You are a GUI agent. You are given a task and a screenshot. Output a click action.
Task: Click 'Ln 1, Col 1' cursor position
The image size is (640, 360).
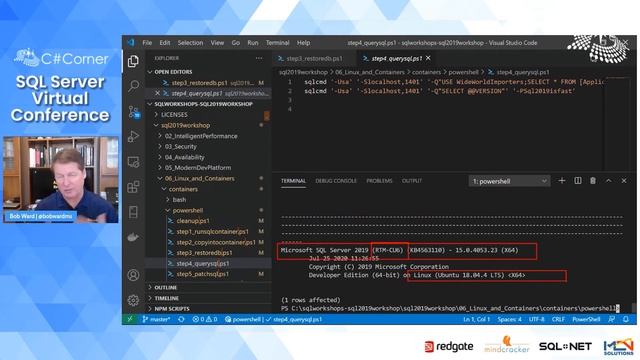coord(476,319)
